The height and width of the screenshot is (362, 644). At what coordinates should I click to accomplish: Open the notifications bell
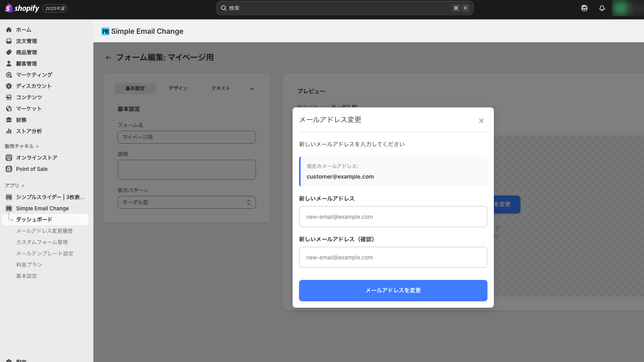(x=602, y=8)
